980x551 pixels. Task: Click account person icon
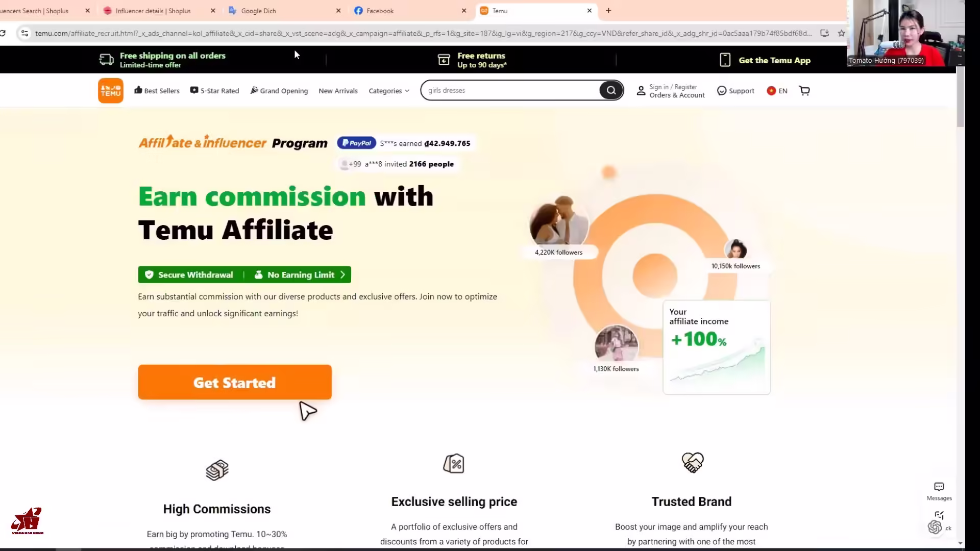tap(641, 91)
